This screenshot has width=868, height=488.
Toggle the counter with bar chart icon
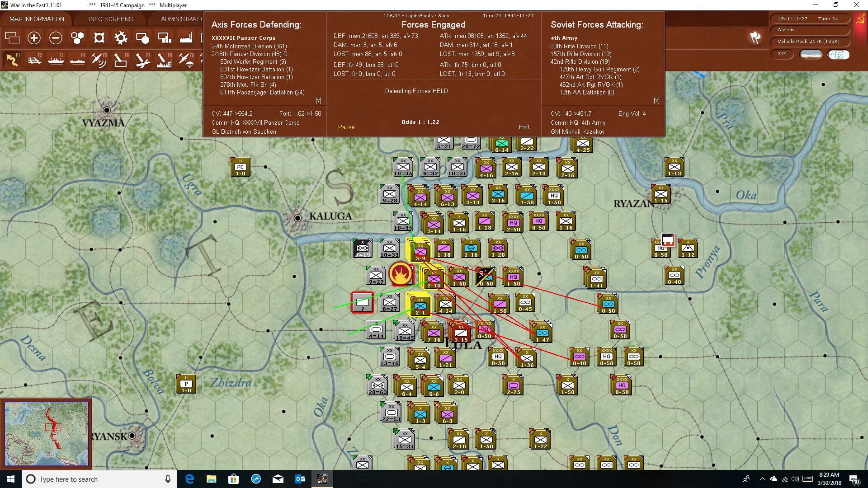click(164, 38)
